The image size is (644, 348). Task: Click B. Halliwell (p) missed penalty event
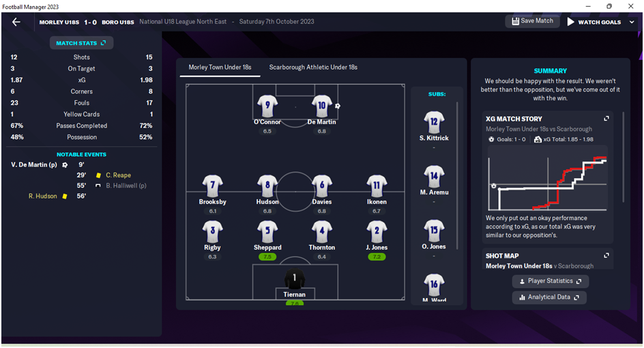(112, 186)
